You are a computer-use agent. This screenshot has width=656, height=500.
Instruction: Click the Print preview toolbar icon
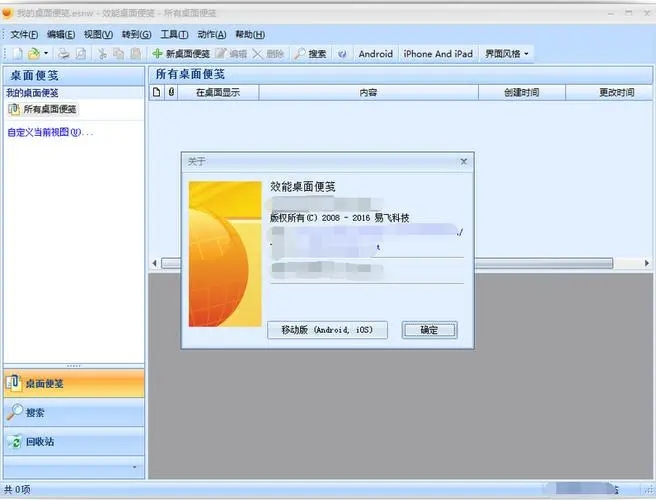pyautogui.click(x=81, y=54)
